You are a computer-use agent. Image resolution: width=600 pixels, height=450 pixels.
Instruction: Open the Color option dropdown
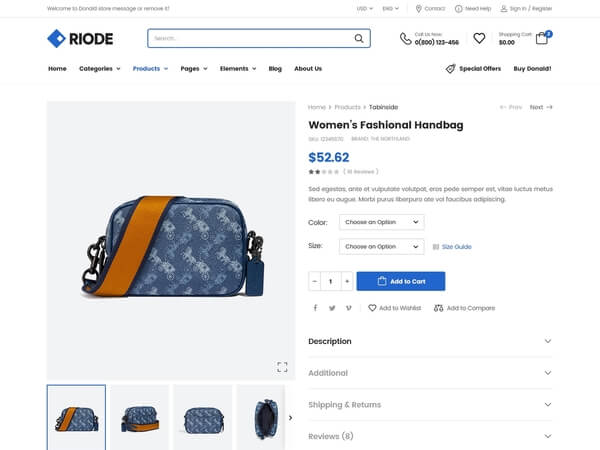382,222
